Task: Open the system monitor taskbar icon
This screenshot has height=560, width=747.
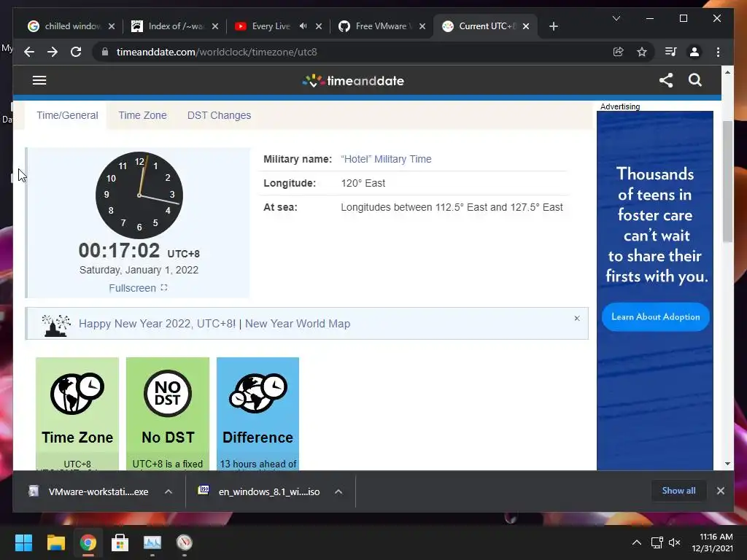Action: coord(152,542)
